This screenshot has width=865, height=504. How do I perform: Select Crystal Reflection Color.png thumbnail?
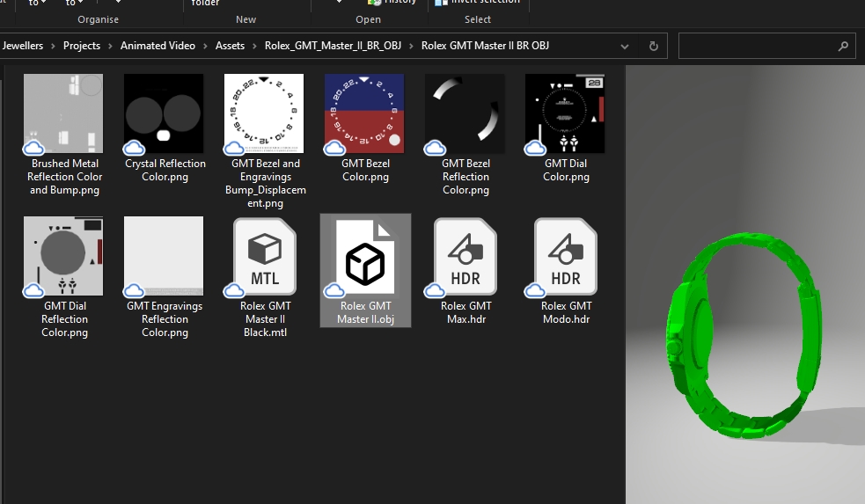tap(164, 113)
